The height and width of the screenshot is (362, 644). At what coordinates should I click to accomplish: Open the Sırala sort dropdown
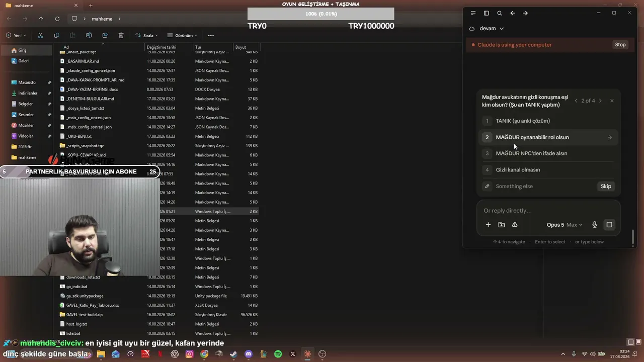[146, 35]
